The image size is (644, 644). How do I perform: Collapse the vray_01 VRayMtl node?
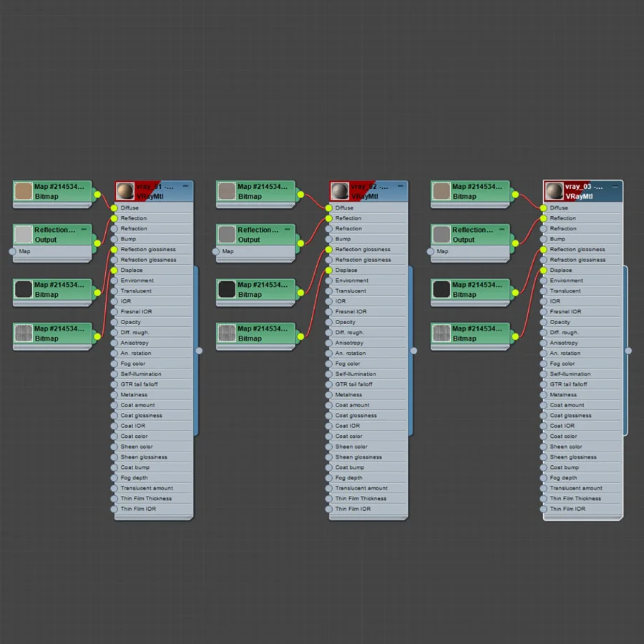[x=185, y=186]
